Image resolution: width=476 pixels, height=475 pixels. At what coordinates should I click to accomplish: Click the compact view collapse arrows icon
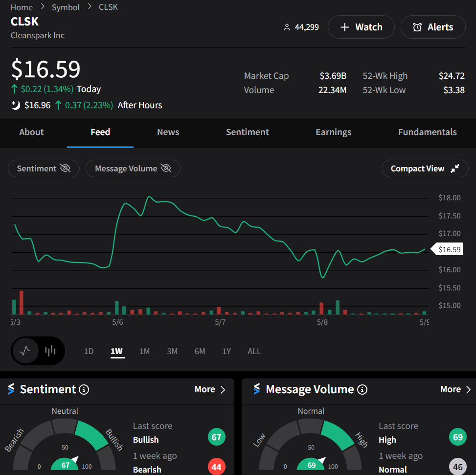coord(455,168)
